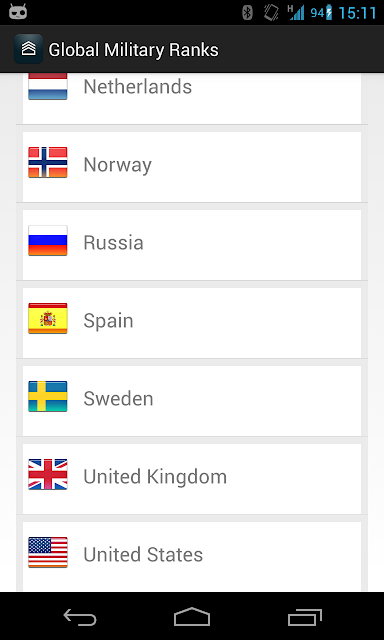Tap the CyanogenMod notification icon in status bar
The width and height of the screenshot is (384, 640).
(18, 12)
